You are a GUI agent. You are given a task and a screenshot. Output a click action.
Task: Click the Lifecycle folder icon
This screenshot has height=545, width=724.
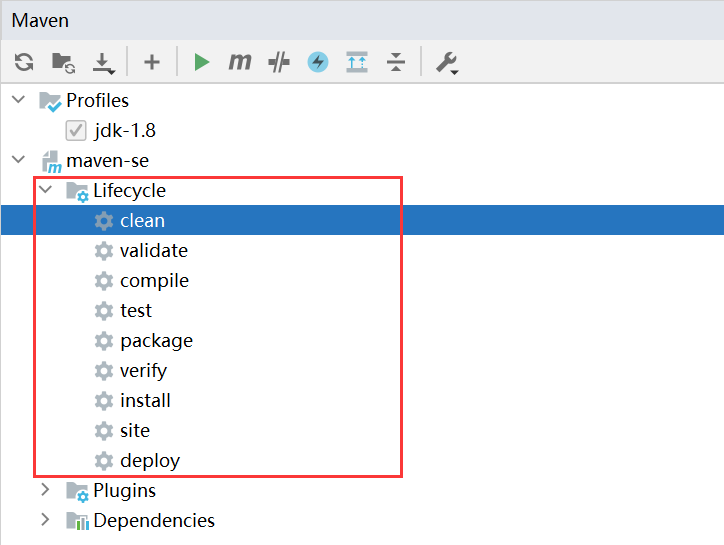pyautogui.click(x=77, y=192)
